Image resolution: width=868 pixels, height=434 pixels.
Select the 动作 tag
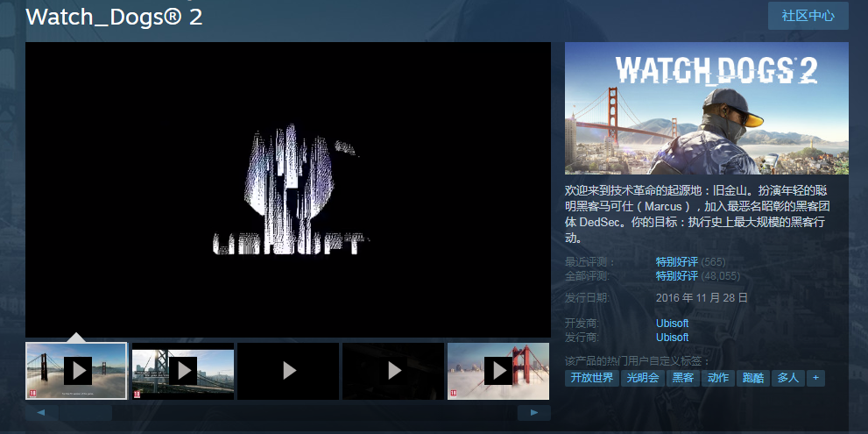click(x=718, y=379)
